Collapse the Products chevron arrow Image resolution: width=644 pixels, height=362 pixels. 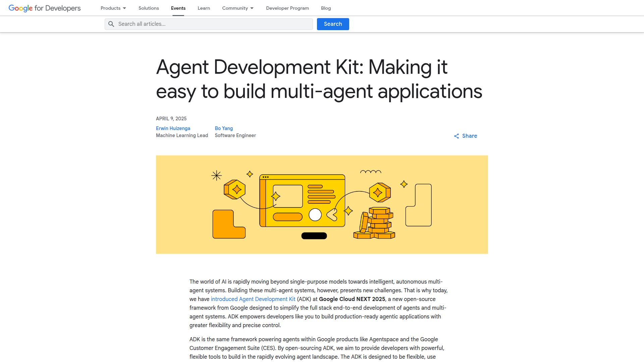pos(124,8)
